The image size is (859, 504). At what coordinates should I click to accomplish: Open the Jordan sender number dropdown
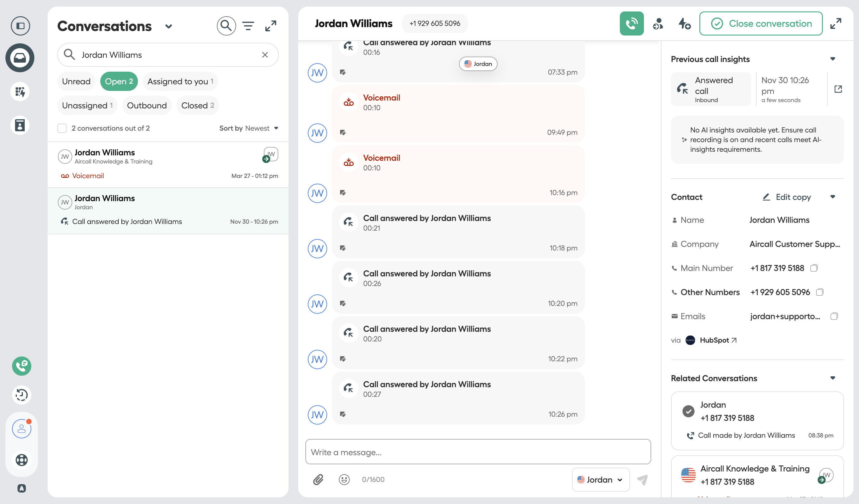(601, 480)
